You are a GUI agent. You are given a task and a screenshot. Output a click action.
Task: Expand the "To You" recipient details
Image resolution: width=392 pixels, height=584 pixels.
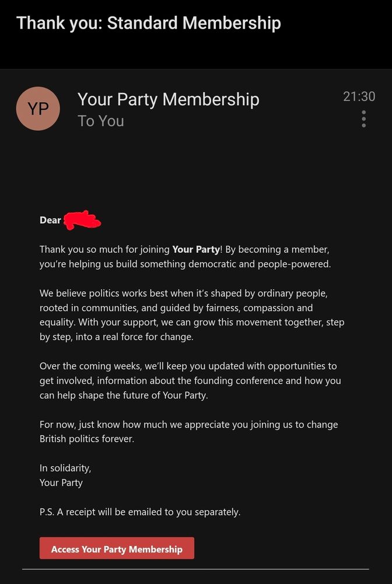(100, 121)
